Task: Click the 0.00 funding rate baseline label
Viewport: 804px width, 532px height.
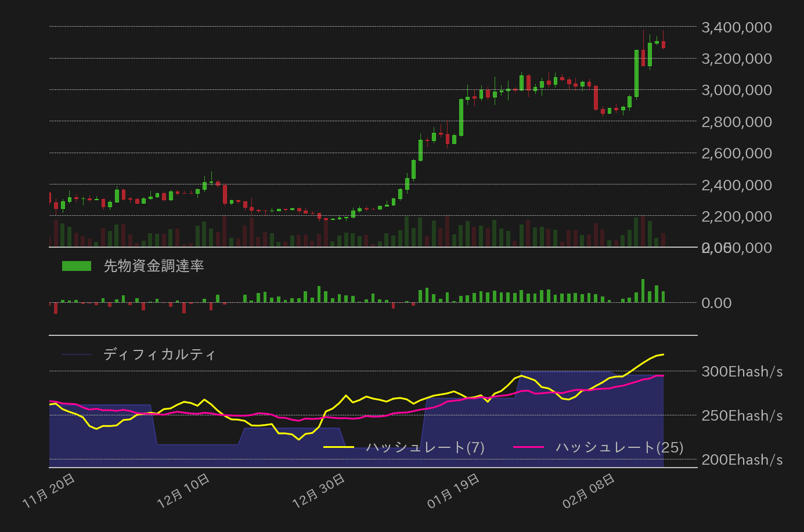Action: 718,303
